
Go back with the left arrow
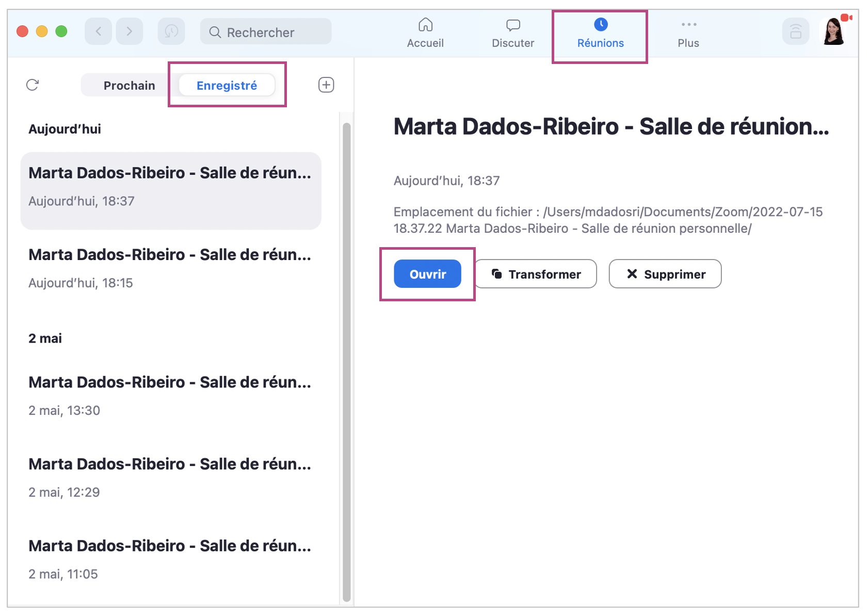tap(98, 32)
